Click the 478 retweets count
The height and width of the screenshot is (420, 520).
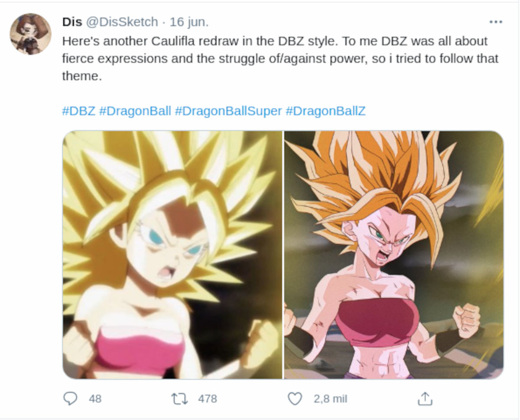208,398
